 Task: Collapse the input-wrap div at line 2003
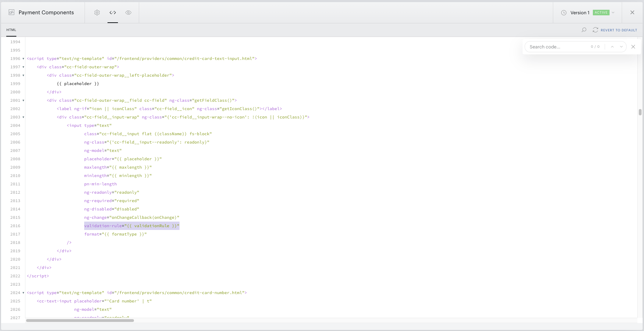point(23,117)
